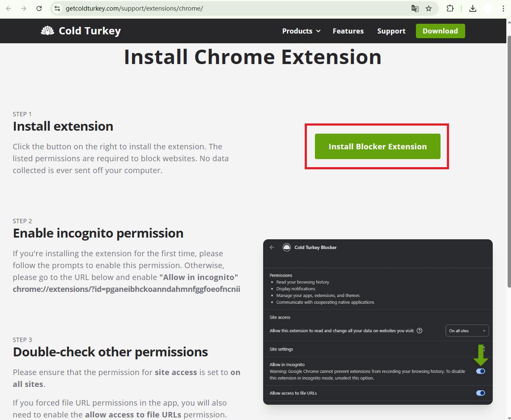Bookmark this page with the star
The image size is (511, 420).
tap(429, 8)
